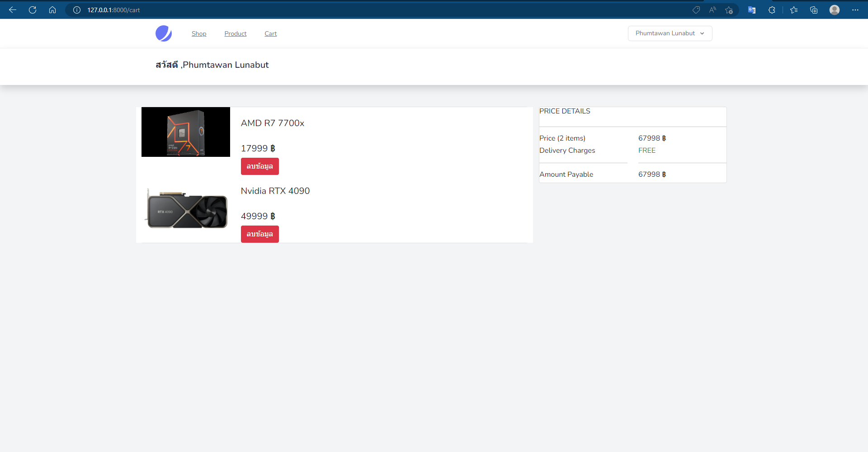
Task: Open Collections in the browser toolbar
Action: (x=814, y=9)
